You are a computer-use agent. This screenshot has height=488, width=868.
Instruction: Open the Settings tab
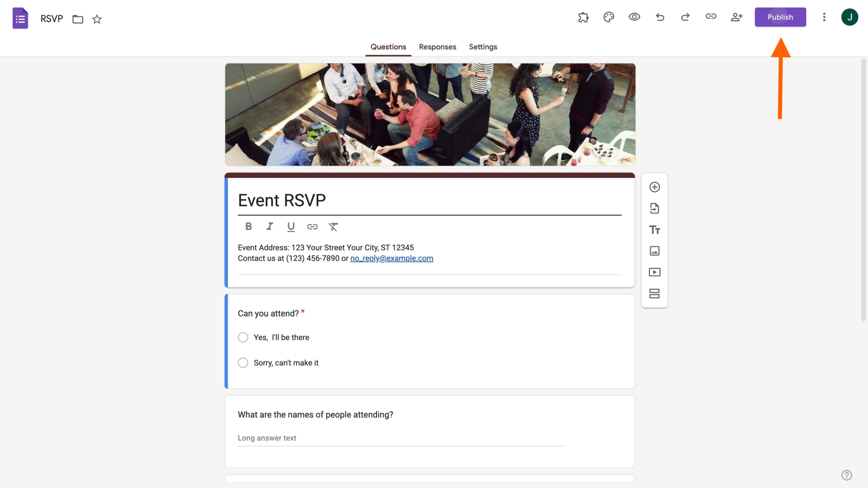(483, 47)
